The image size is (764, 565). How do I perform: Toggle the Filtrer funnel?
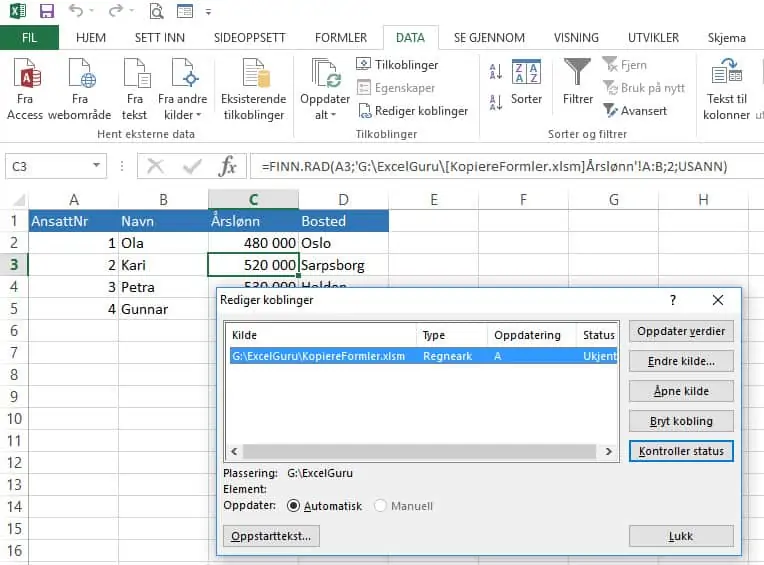click(577, 82)
